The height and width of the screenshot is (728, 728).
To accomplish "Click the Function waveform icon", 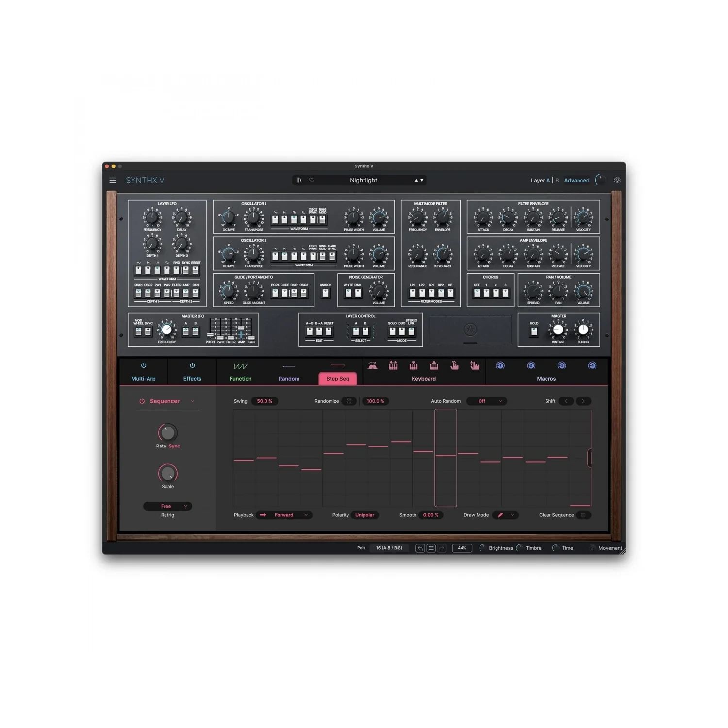I will 241,366.
